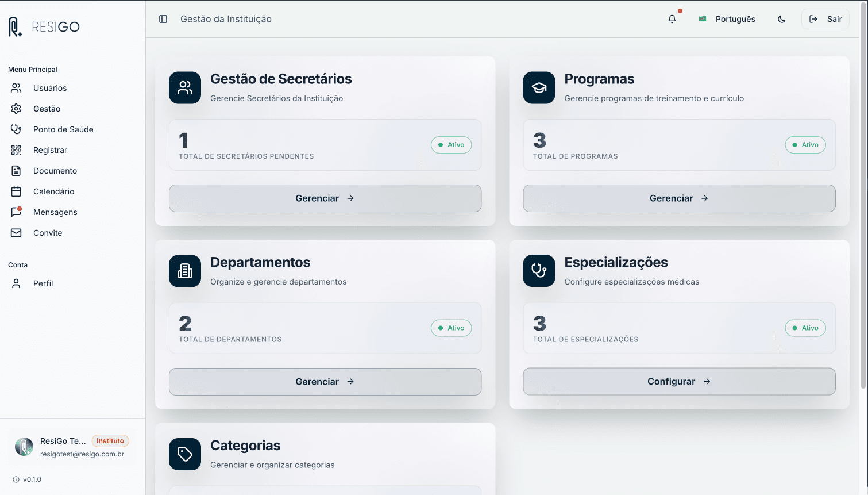Click TOTAL DE ESPECIALIZAÇÕES label
Viewport: 868px width, 495px height.
click(585, 340)
